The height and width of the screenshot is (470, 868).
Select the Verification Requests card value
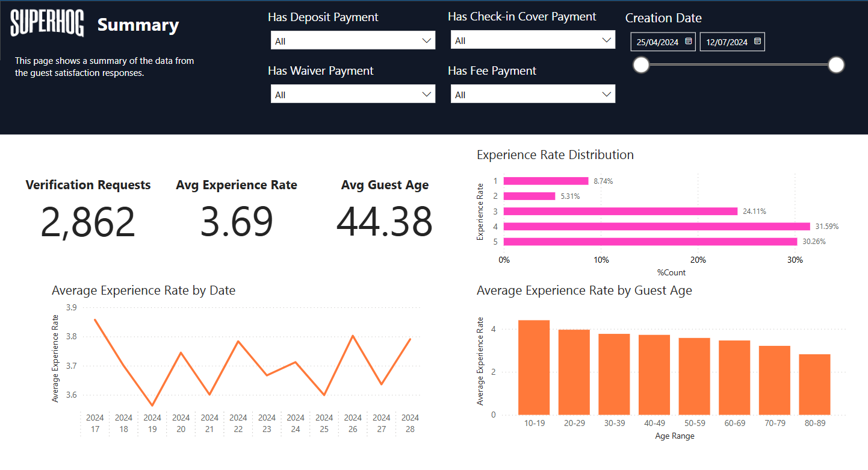88,222
